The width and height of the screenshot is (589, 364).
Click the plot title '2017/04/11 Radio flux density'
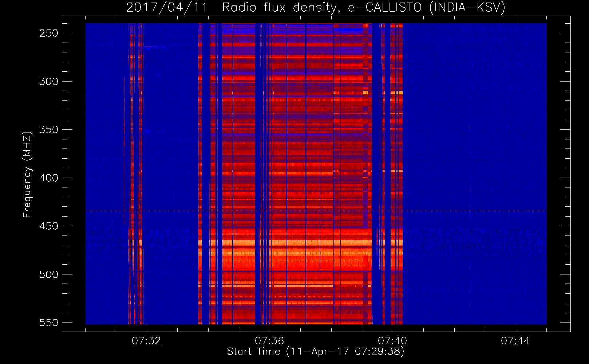click(316, 8)
